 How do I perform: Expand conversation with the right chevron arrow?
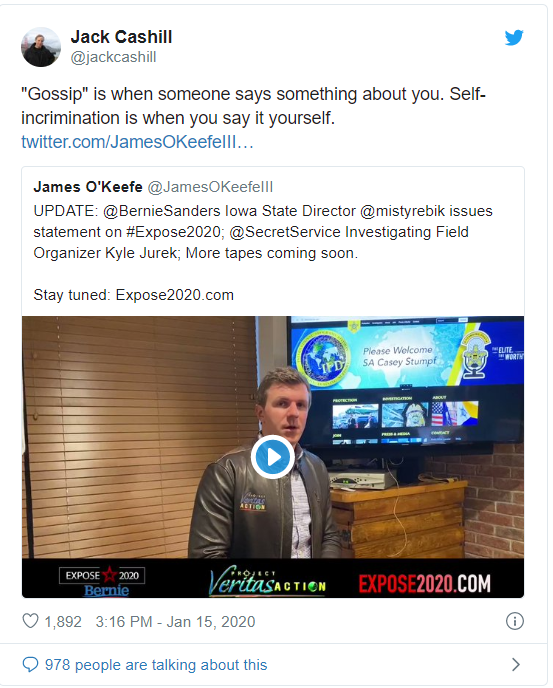[516, 665]
